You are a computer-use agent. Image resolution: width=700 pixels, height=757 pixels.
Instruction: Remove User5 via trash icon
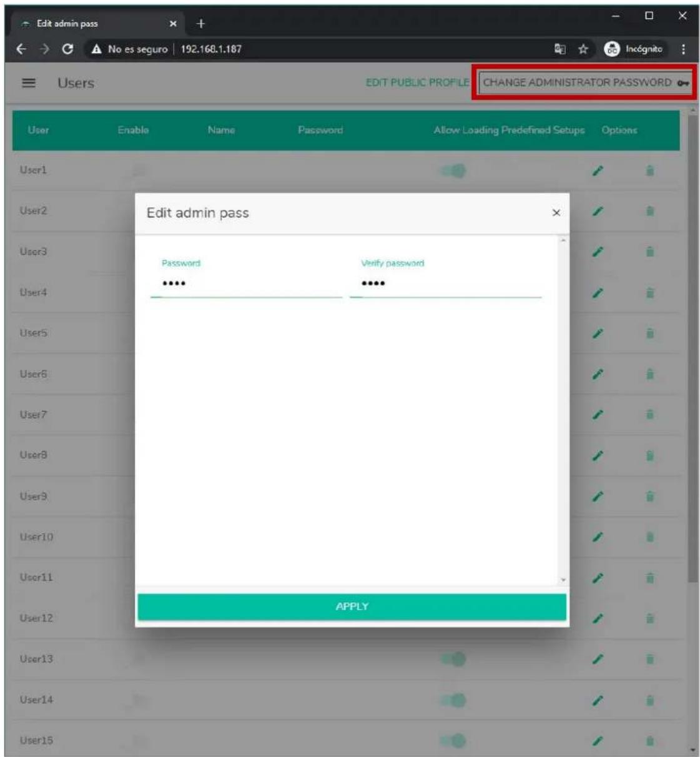point(650,334)
